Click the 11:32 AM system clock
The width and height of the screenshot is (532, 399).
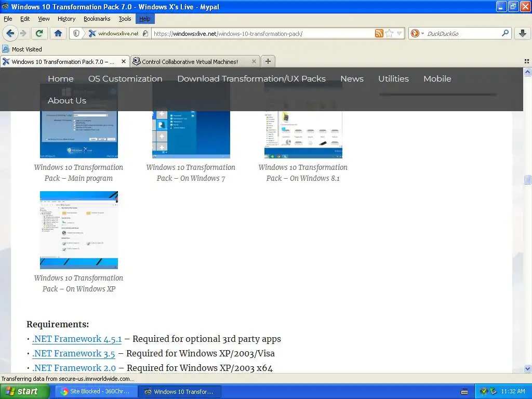pyautogui.click(x=513, y=392)
